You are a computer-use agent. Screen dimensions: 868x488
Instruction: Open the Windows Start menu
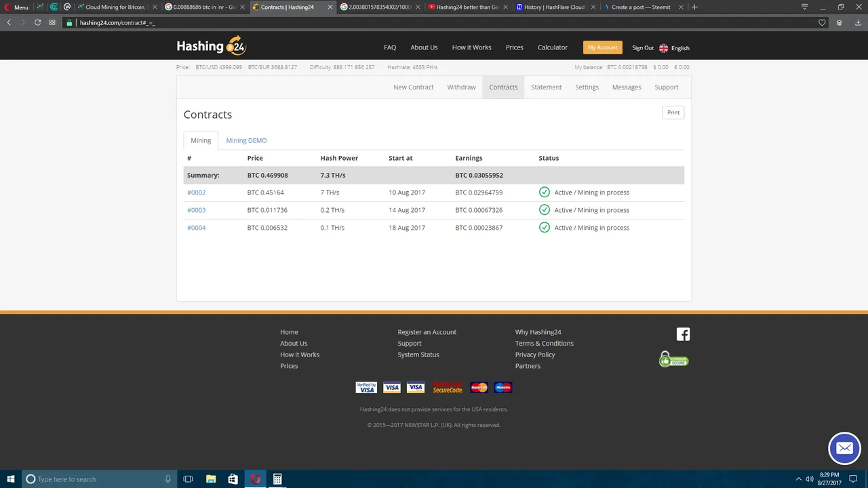tap(10, 479)
